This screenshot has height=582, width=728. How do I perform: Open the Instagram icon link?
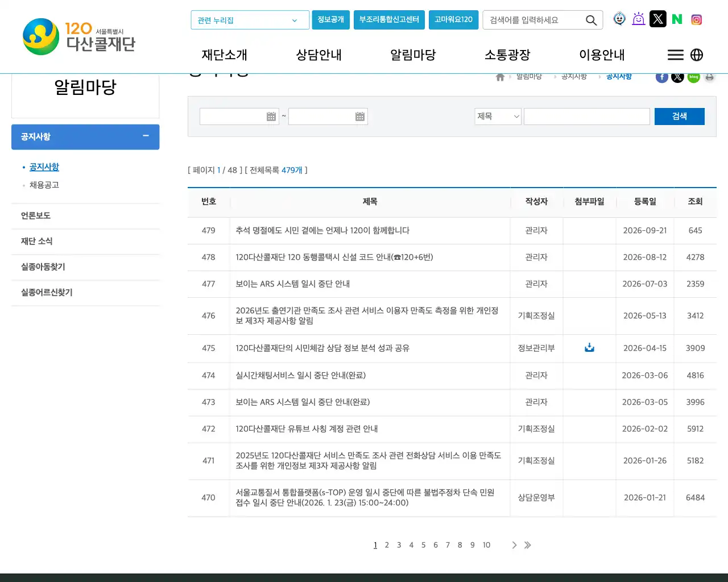point(697,19)
